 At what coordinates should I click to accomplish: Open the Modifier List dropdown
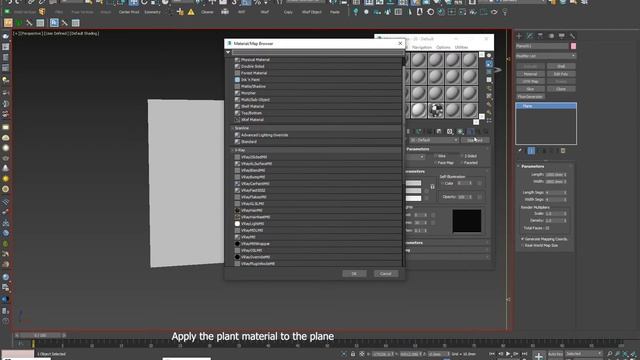pyautogui.click(x=546, y=56)
